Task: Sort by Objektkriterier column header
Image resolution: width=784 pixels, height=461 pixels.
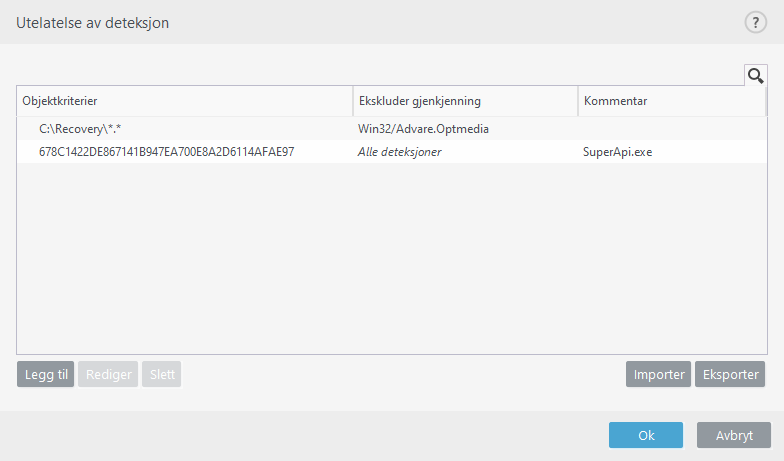Action: point(185,101)
